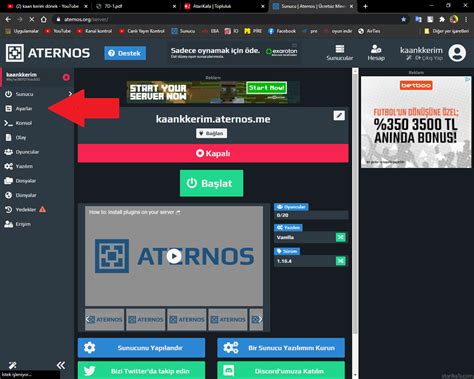Open the Uygulamalar apps bookmark
Image resolution: width=474 pixels, height=379 pixels.
22,31
